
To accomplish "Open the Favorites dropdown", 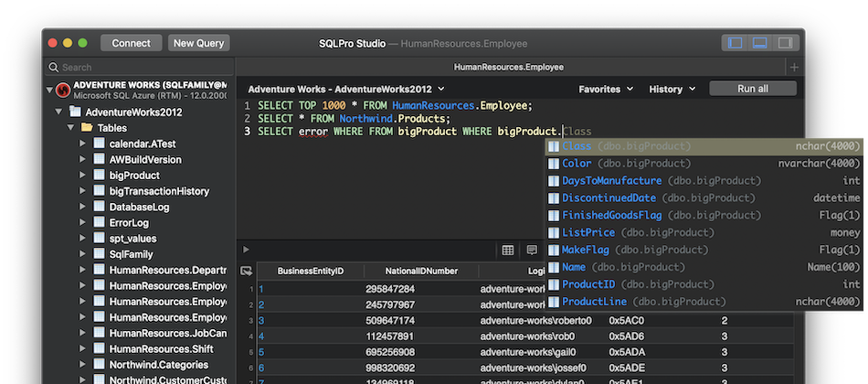I will click(606, 89).
